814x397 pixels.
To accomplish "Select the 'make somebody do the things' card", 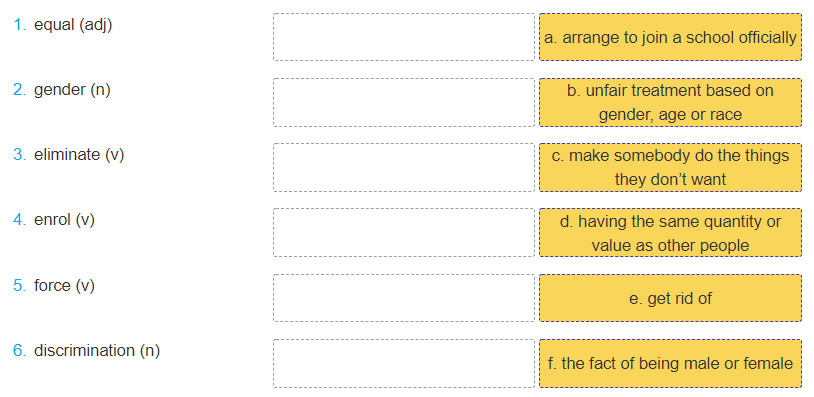I will coord(670,167).
